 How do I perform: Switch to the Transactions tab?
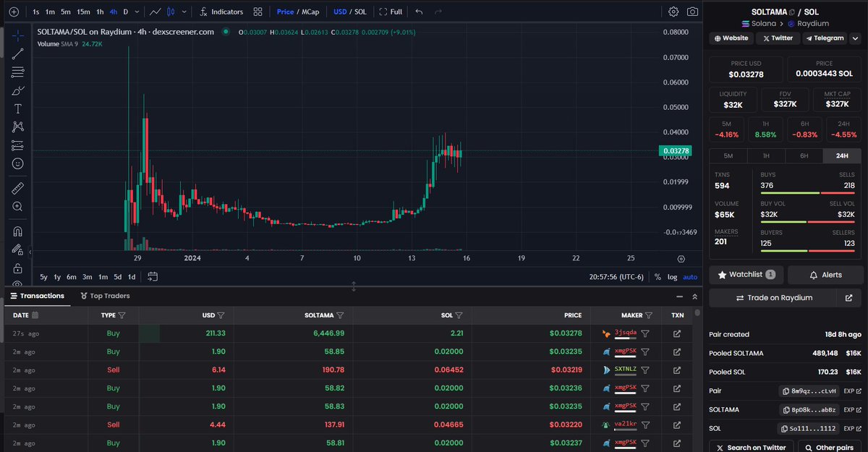click(x=38, y=296)
